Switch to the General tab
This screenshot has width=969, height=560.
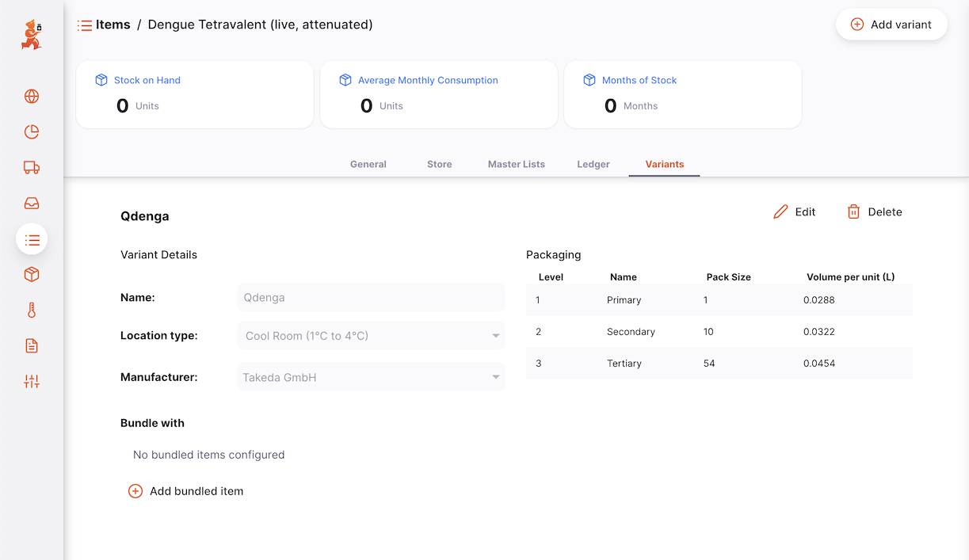[x=368, y=164]
